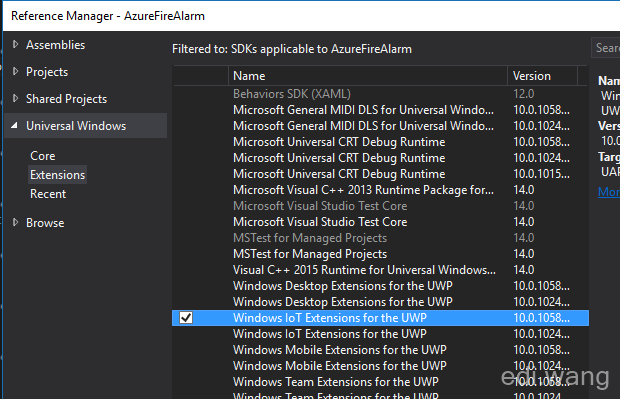The image size is (620, 399).
Task: Select Windows IoT Extensions 10.0.1024 row
Action: [380, 334]
